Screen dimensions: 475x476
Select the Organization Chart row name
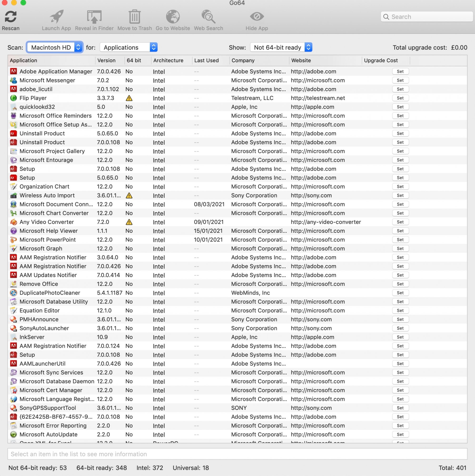click(44, 187)
